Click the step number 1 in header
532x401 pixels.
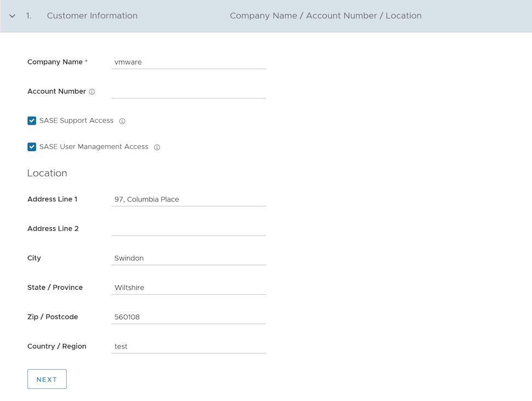[x=28, y=16]
